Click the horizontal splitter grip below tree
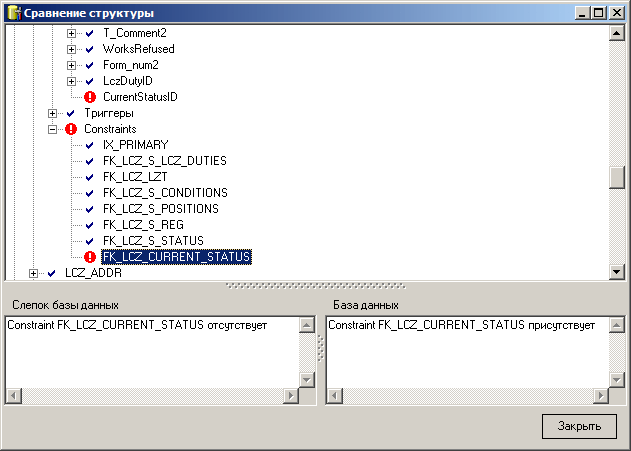 [316, 286]
